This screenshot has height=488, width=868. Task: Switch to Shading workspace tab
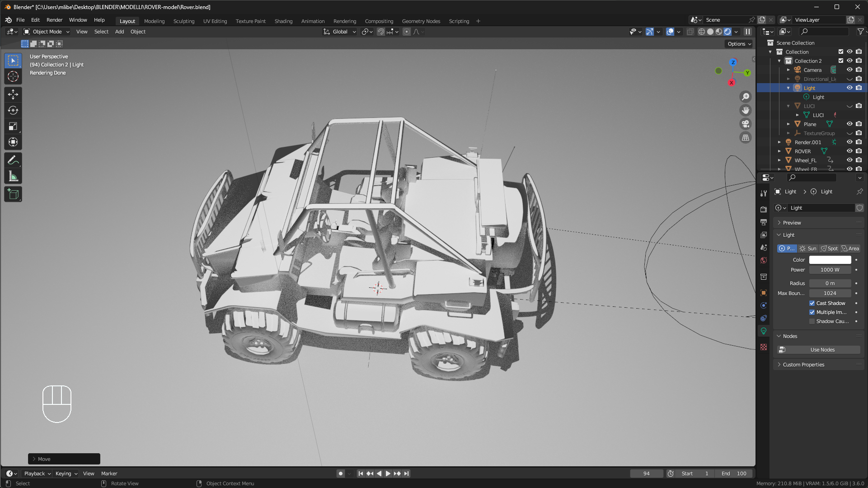point(283,21)
